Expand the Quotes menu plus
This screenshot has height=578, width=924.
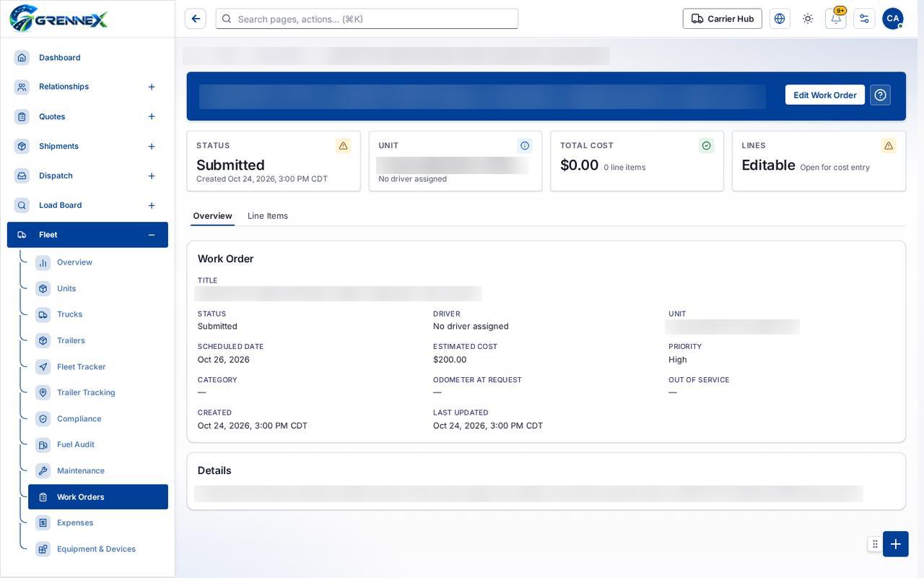tap(152, 116)
